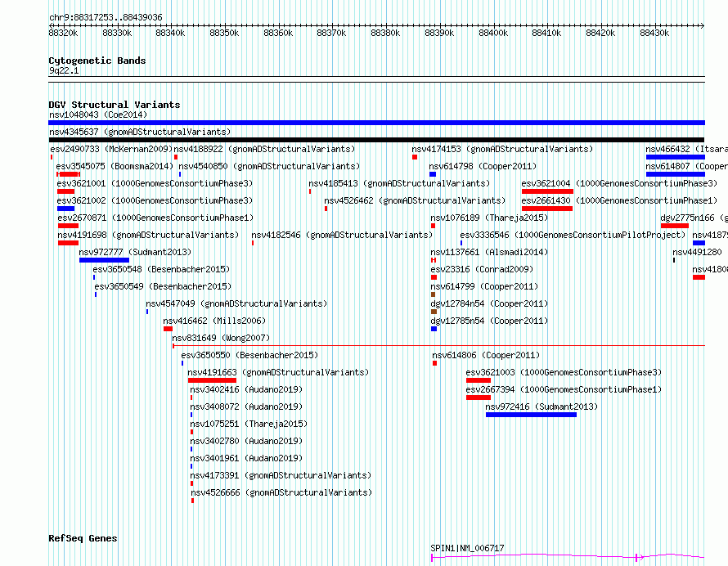Click esv3621003 variant label

(564, 372)
